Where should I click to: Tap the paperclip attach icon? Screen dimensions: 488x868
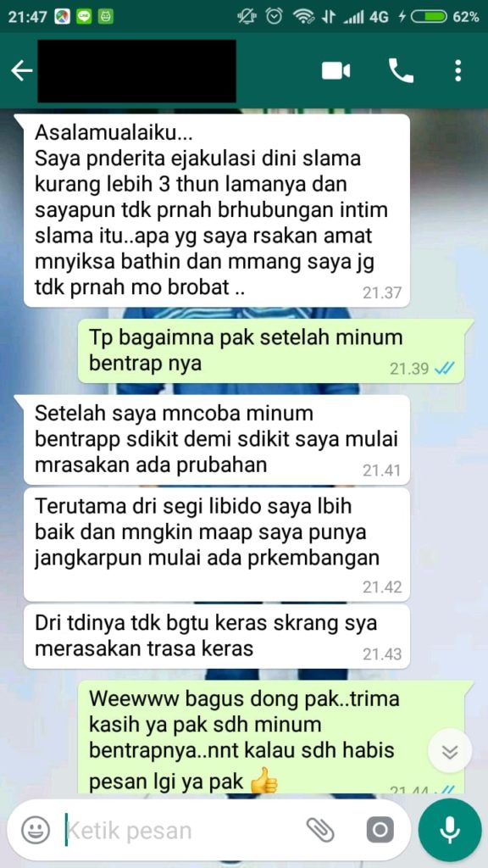(320, 830)
